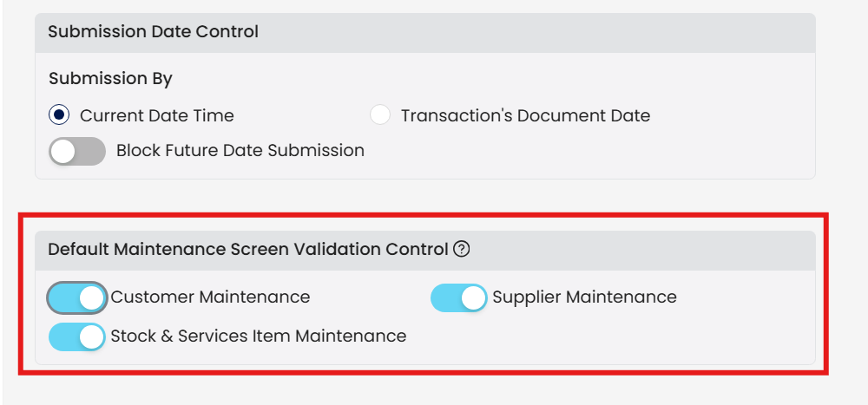
Task: Disable the Customer Maintenance toggle switch
Action: (x=76, y=297)
